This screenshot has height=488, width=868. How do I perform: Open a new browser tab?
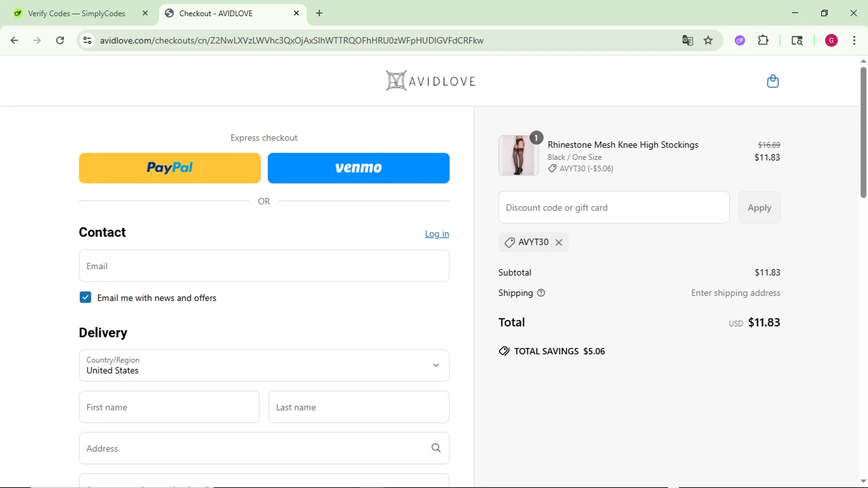tap(319, 13)
